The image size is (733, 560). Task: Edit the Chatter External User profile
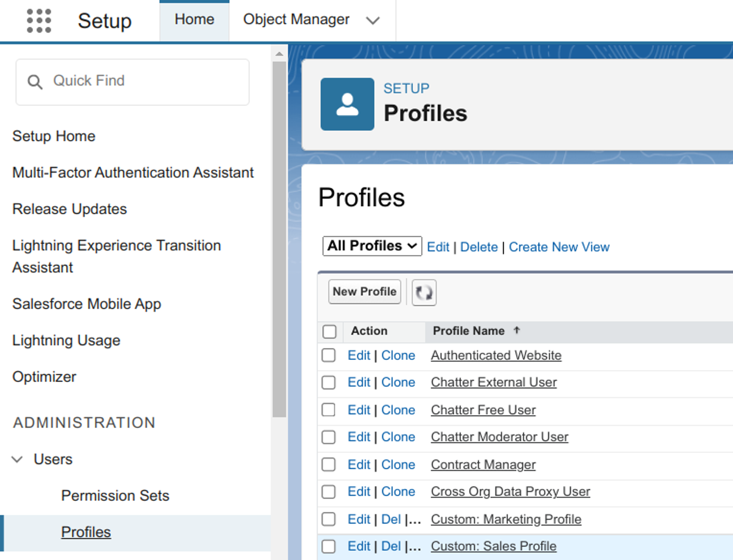pos(359,382)
